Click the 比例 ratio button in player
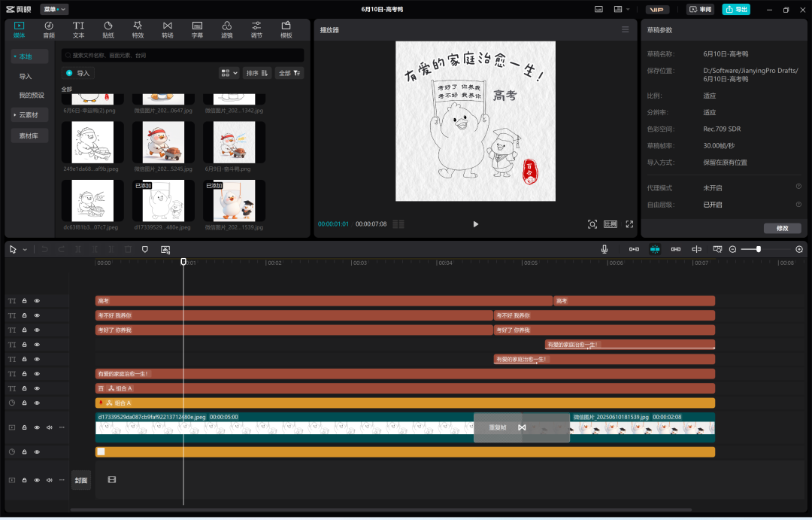The image size is (812, 520). coord(611,224)
